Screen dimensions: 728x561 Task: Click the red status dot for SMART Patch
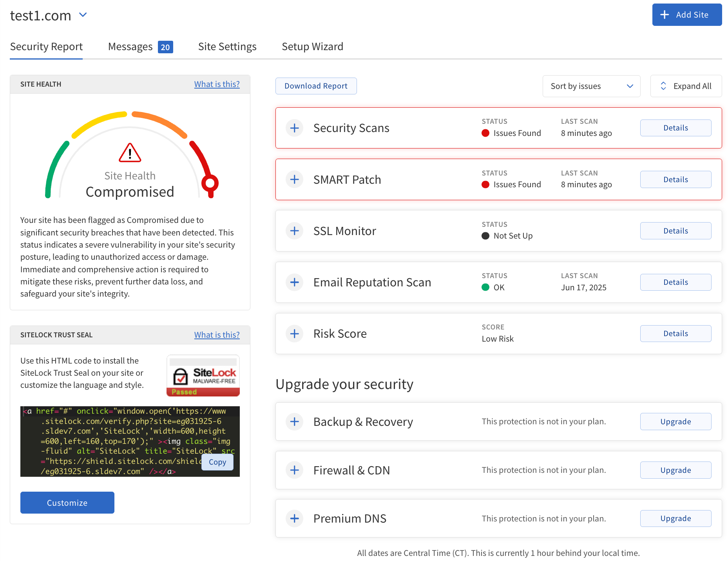point(485,185)
